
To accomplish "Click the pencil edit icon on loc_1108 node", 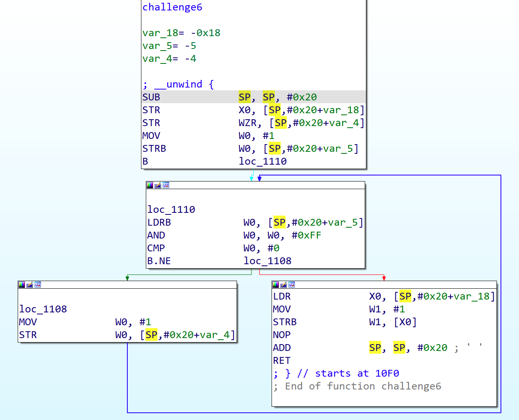I will (30, 285).
